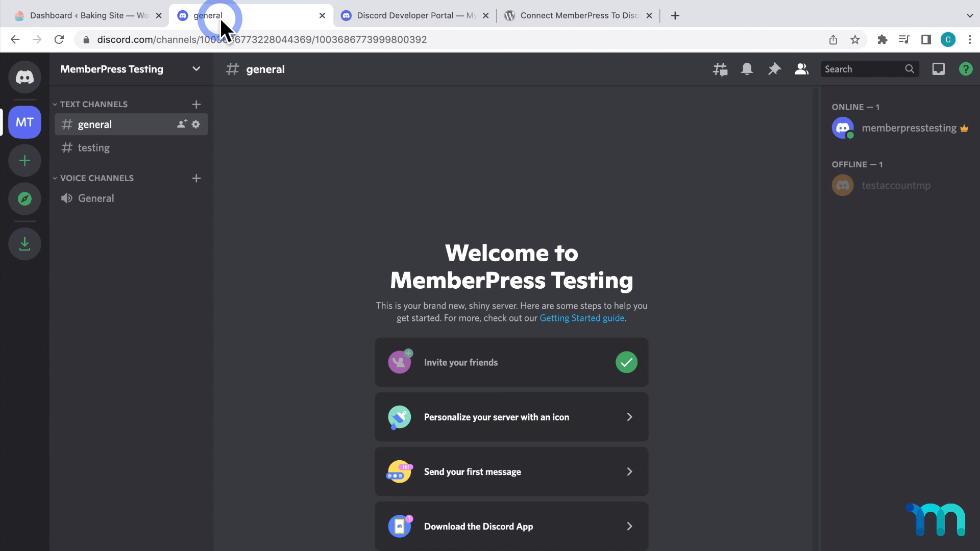Expand the MemberPress Testing server dropdown
Viewport: 980px width, 551px height.
click(x=197, y=69)
